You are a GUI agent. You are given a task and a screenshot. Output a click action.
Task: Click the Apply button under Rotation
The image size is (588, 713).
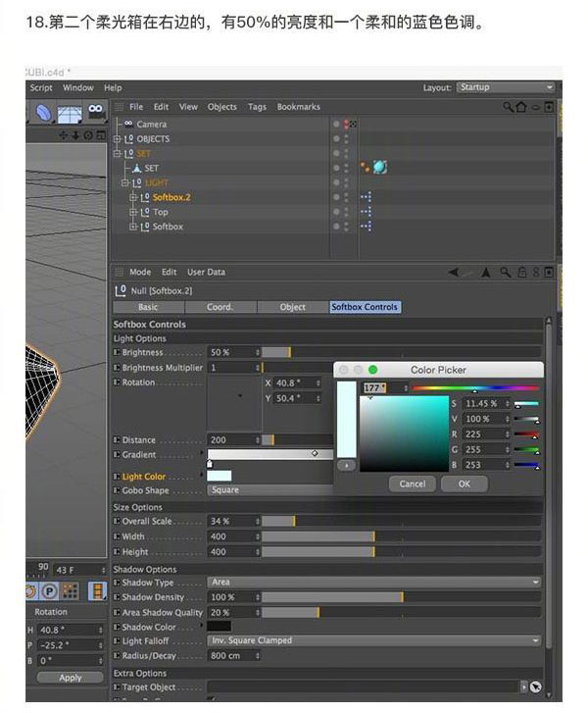(70, 678)
